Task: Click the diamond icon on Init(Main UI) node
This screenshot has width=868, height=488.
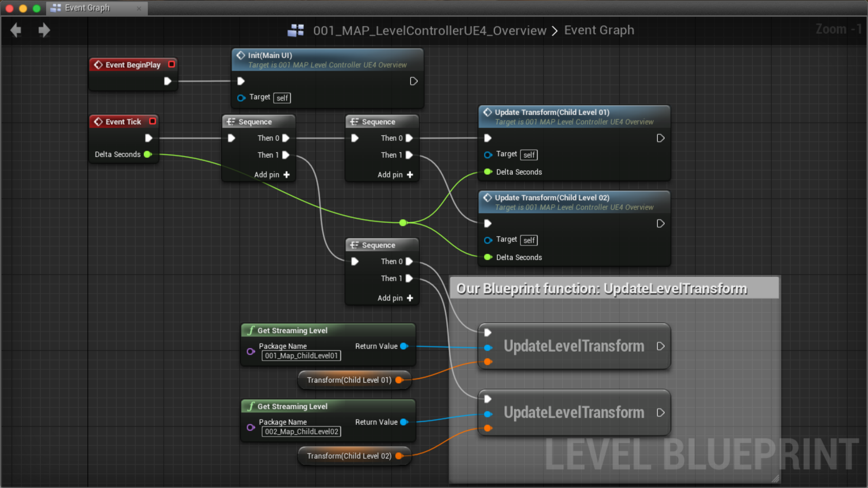Action: 241,55
